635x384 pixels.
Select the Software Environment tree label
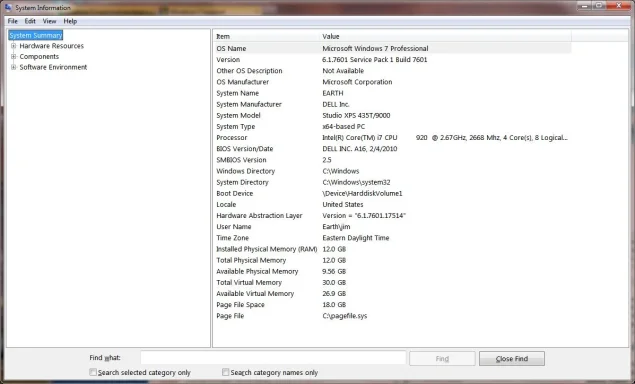point(53,67)
